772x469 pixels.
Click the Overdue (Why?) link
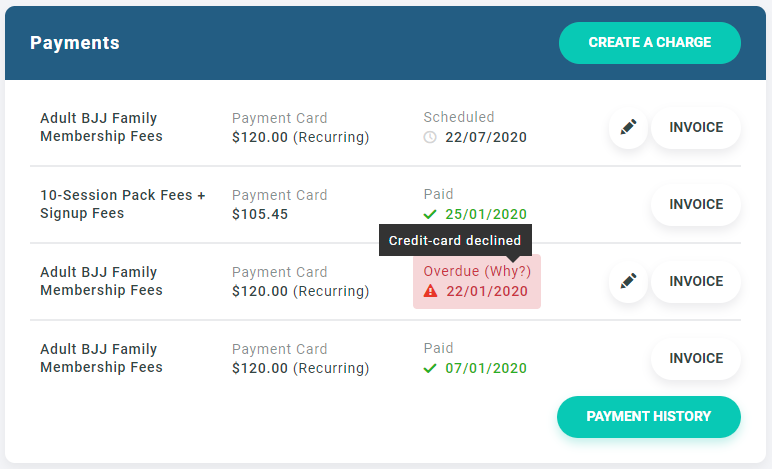click(477, 271)
